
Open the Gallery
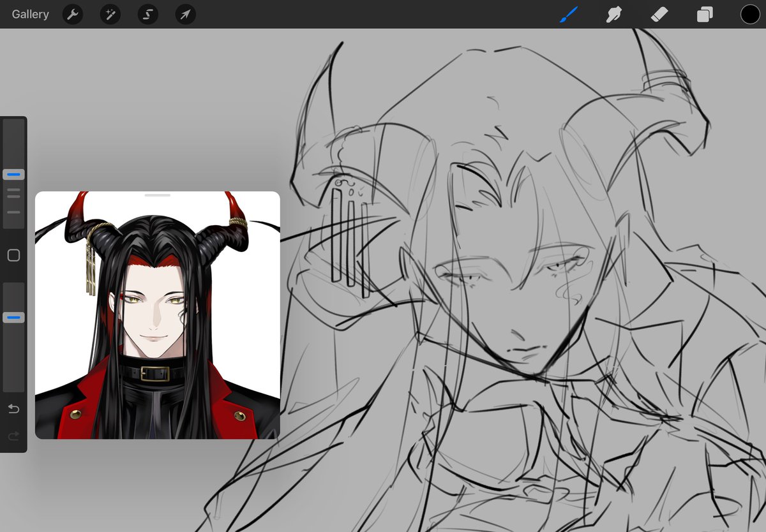(x=31, y=14)
